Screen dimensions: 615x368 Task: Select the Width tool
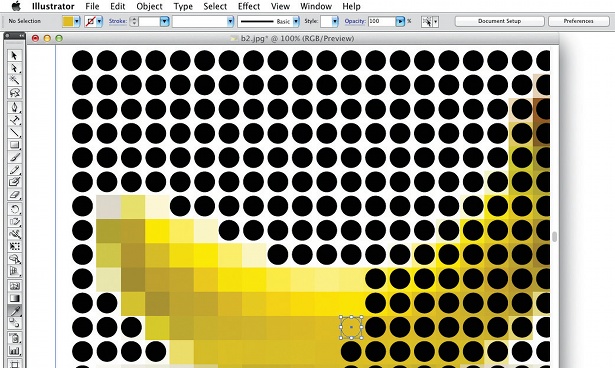coord(15,234)
